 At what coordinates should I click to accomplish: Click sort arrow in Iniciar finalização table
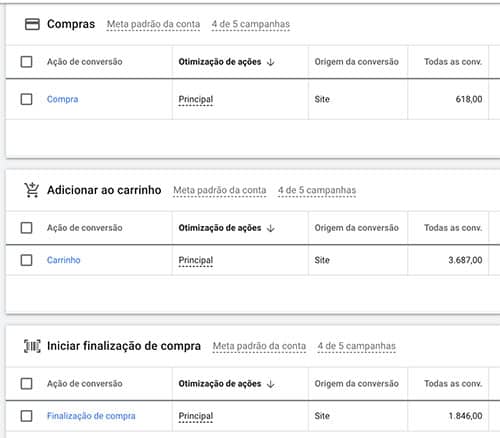pos(271,384)
